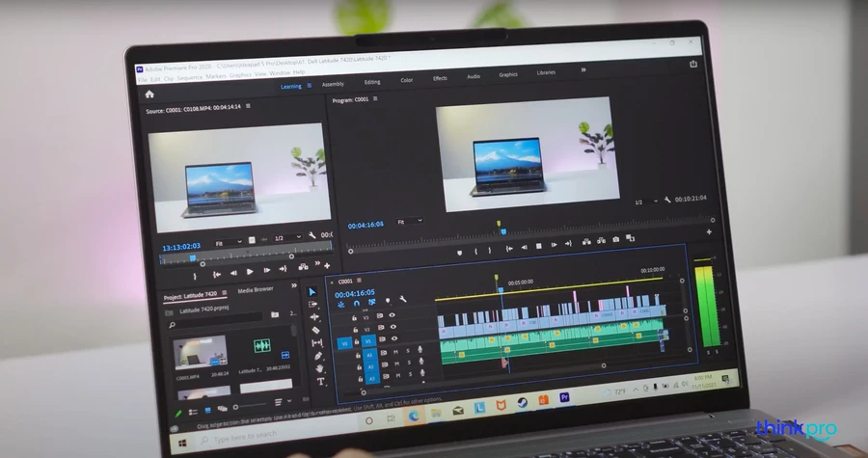
Task: Toggle track targeting for A3
Action: (372, 378)
